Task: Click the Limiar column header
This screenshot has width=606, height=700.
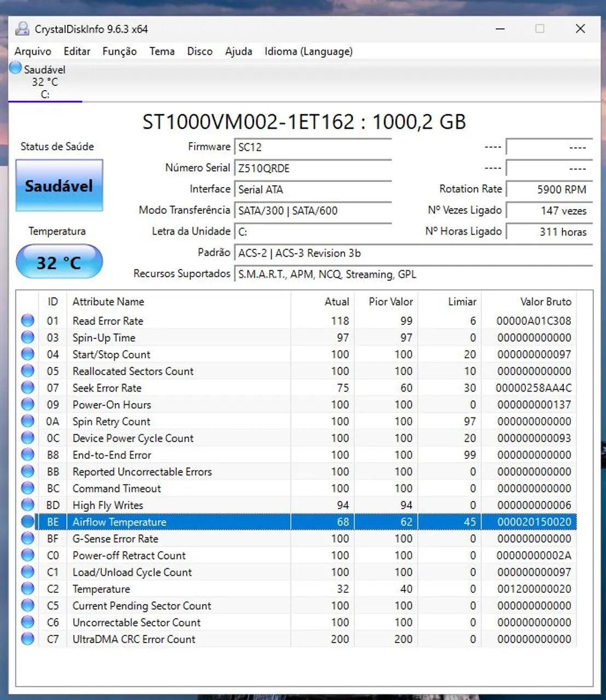Action: click(x=450, y=301)
